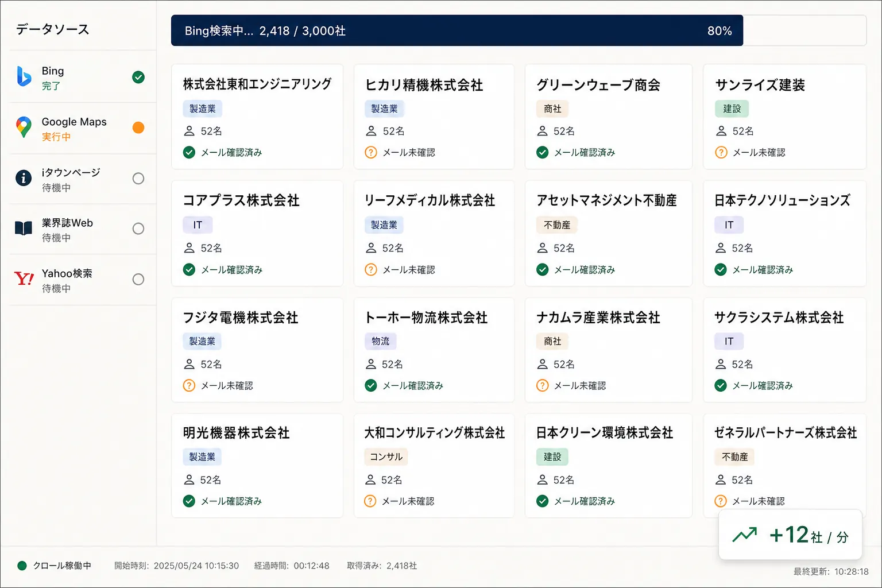The width and height of the screenshot is (882, 588).
Task: Click the Bing logo icon in sidebar
Action: pyautogui.click(x=24, y=76)
